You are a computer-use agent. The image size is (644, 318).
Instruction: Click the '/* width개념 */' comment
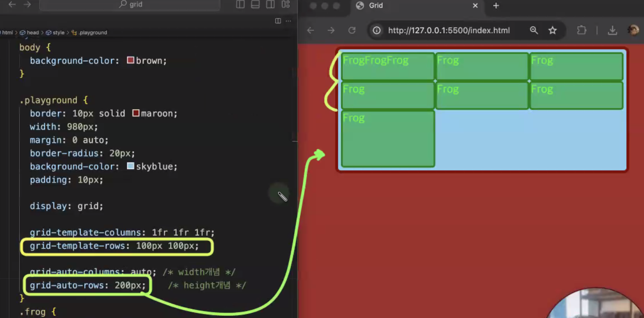[x=199, y=272]
